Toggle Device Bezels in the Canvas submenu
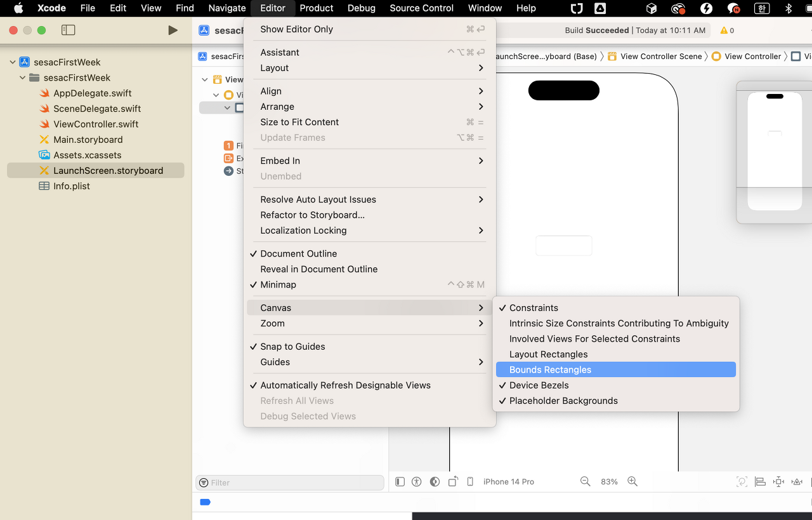 [617, 385]
